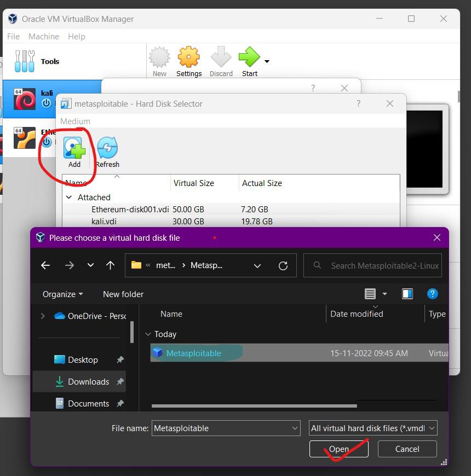Click the Refresh icon in Hard Disk Selector
This screenshot has width=471, height=476.
[x=107, y=148]
